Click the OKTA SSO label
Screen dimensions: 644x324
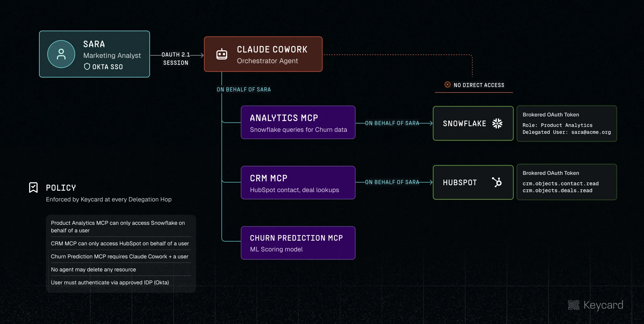[108, 67]
